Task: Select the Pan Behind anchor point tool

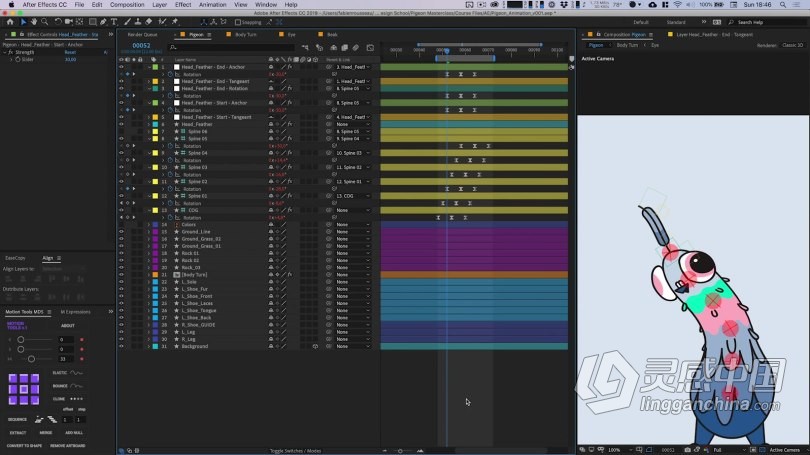Action: pyautogui.click(x=80, y=22)
